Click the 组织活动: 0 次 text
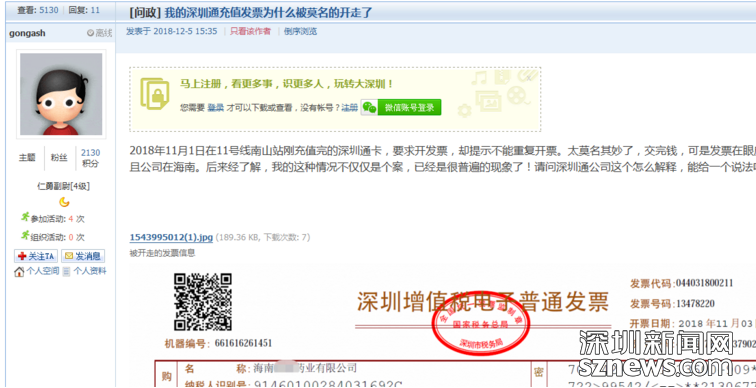 point(57,237)
